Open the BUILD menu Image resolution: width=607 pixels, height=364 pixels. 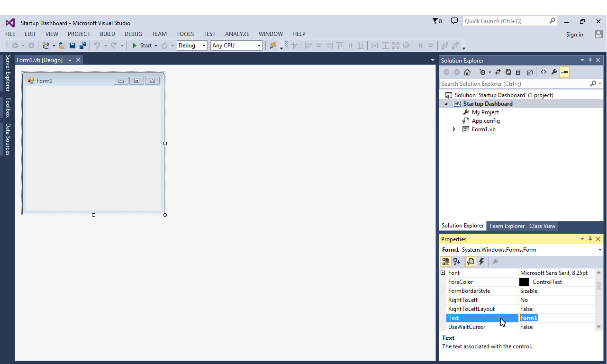(x=108, y=34)
